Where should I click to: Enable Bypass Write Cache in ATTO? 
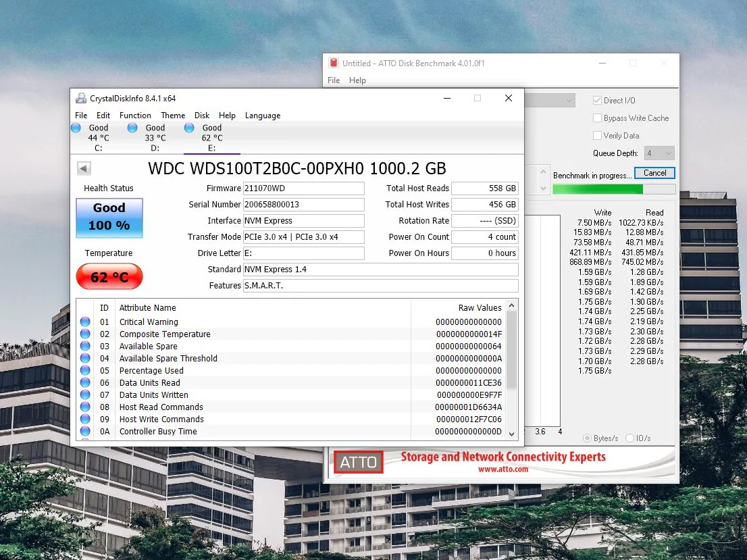pos(597,118)
